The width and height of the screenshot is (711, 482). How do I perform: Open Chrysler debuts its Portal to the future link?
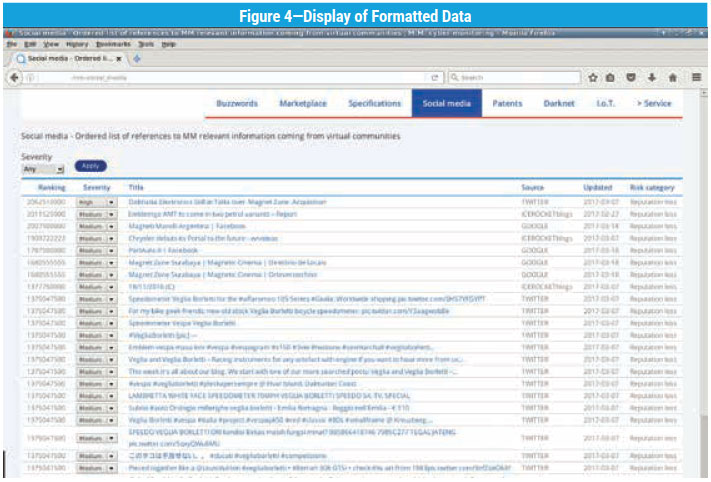[x=203, y=238]
